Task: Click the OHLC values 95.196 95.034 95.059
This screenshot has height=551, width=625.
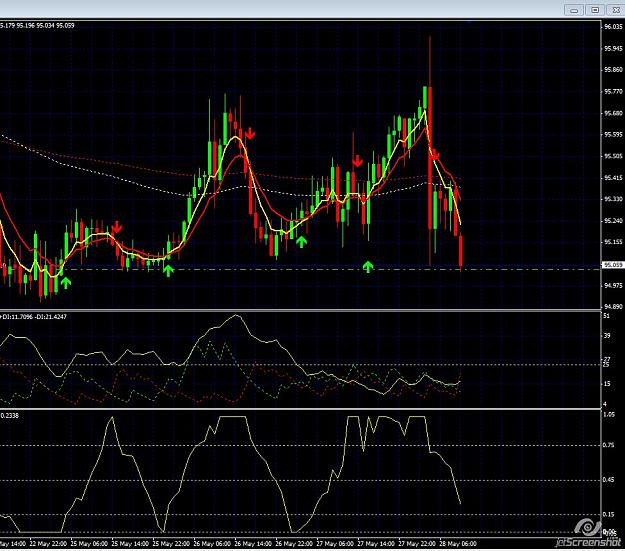Action: pos(45,26)
